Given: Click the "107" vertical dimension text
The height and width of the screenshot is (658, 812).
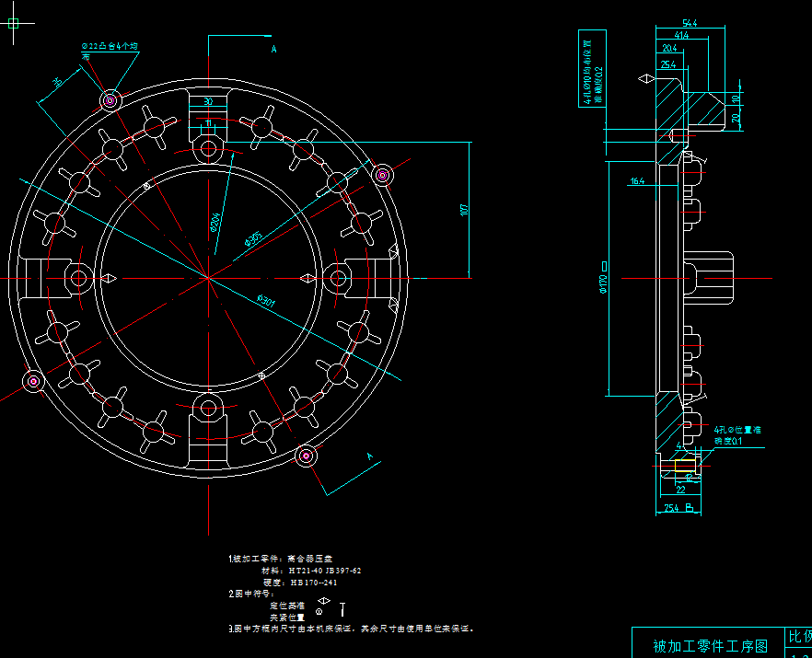Looking at the screenshot, I should (463, 210).
